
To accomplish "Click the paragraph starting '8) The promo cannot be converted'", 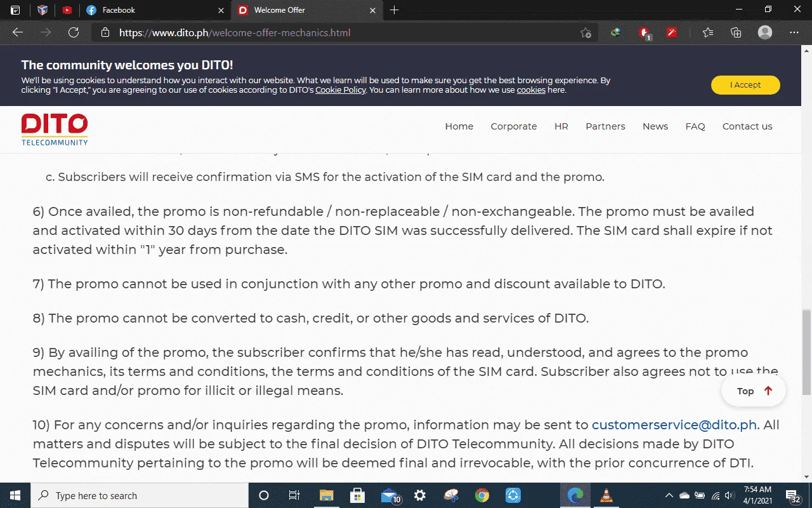I will point(311,318).
